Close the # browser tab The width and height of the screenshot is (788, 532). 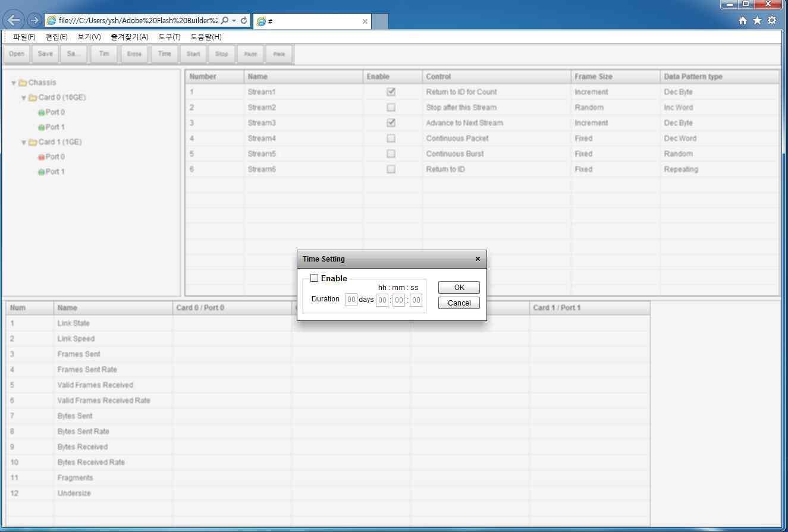click(365, 21)
